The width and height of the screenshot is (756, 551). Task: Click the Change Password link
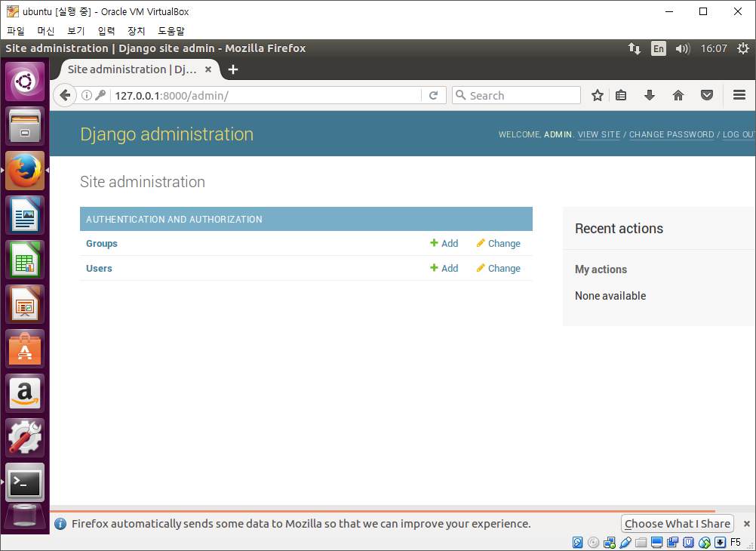(x=671, y=134)
